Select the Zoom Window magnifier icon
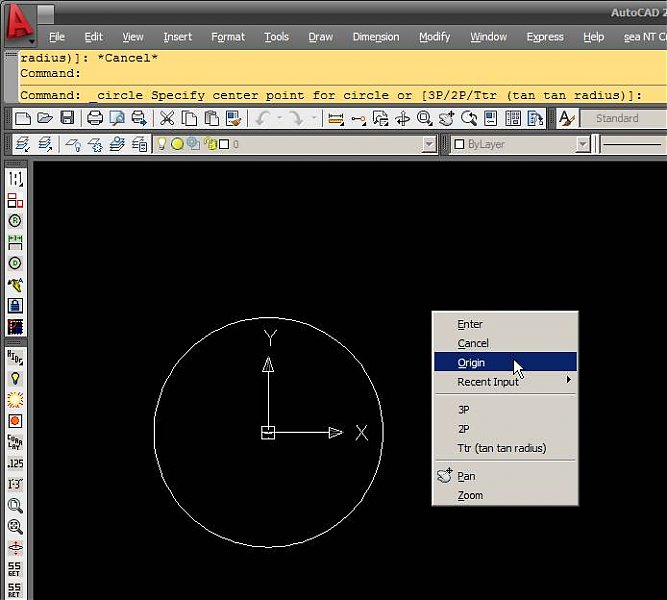This screenshot has width=667, height=600. click(x=425, y=118)
